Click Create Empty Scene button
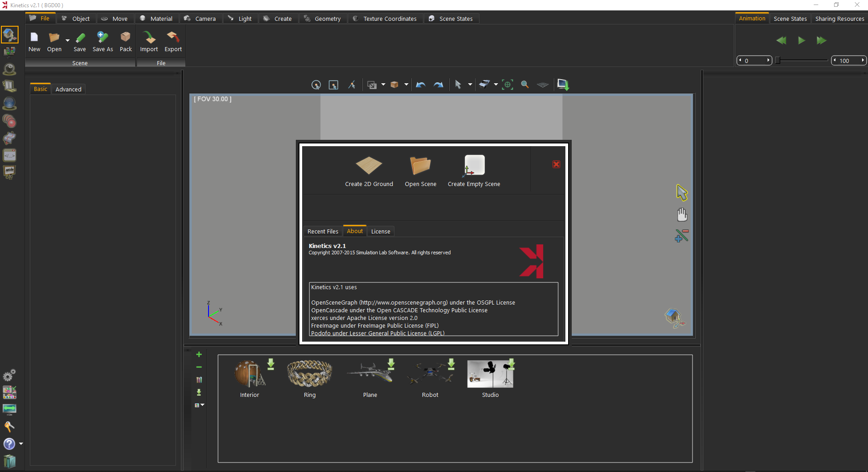This screenshot has height=472, width=868. pos(474,171)
